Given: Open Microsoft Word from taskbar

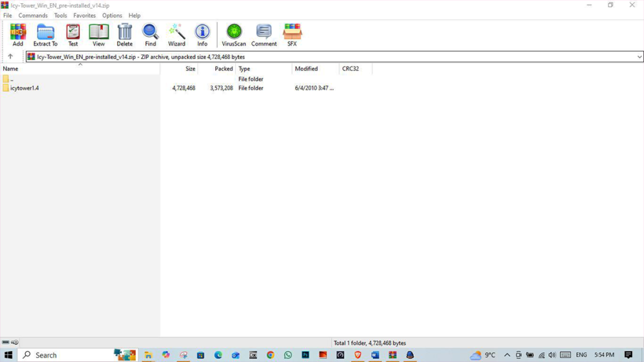Looking at the screenshot, I should [x=375, y=355].
